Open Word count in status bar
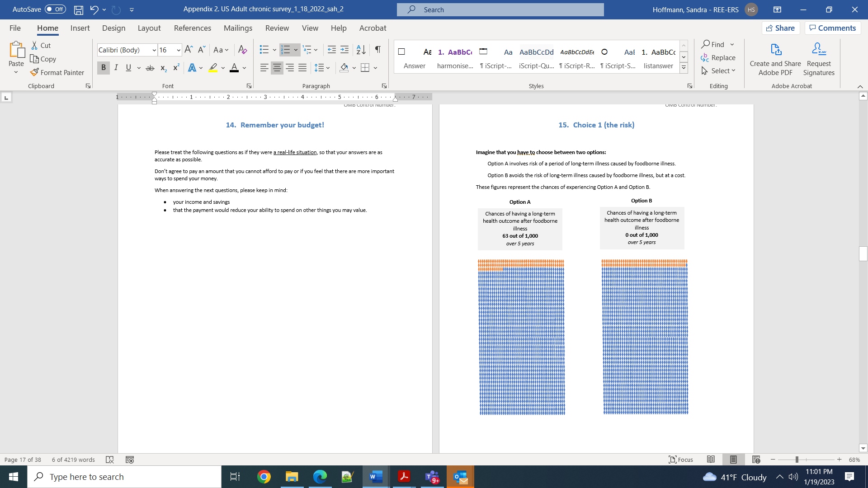 (x=73, y=460)
